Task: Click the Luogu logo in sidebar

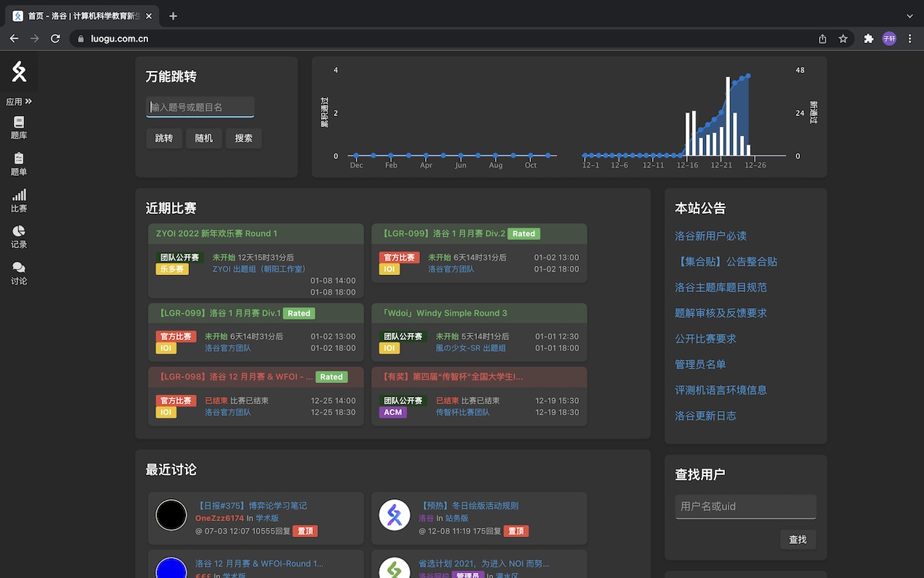Action: point(19,72)
